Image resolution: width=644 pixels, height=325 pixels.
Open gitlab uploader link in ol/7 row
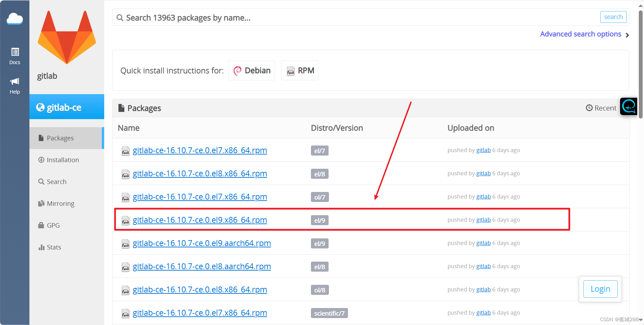pos(483,196)
